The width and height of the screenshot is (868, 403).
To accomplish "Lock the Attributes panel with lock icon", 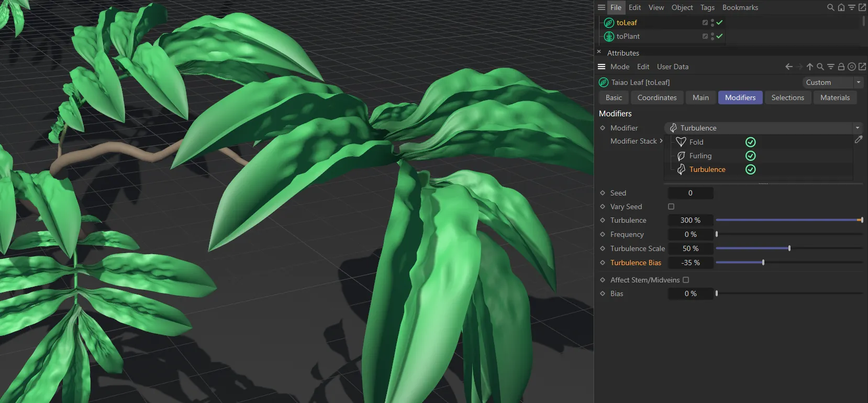I will pyautogui.click(x=841, y=67).
